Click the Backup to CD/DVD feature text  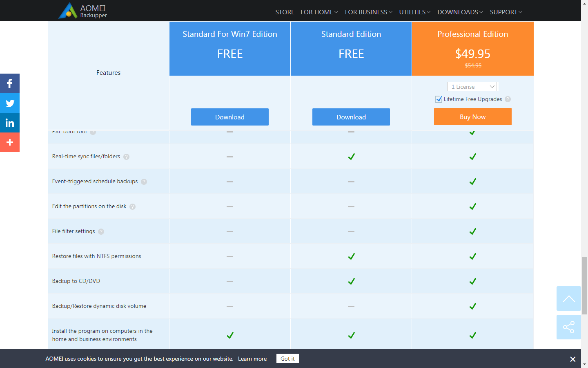click(76, 281)
